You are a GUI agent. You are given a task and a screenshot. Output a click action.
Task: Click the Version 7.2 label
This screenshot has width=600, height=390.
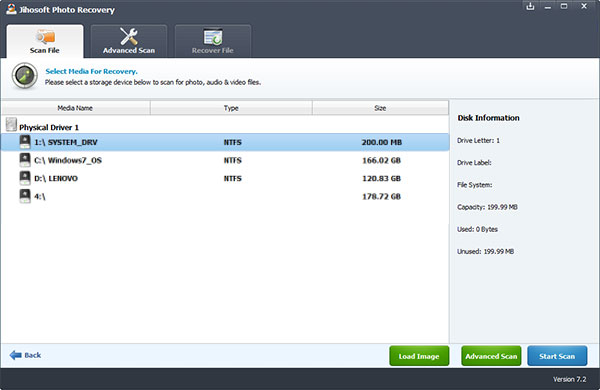point(569,379)
